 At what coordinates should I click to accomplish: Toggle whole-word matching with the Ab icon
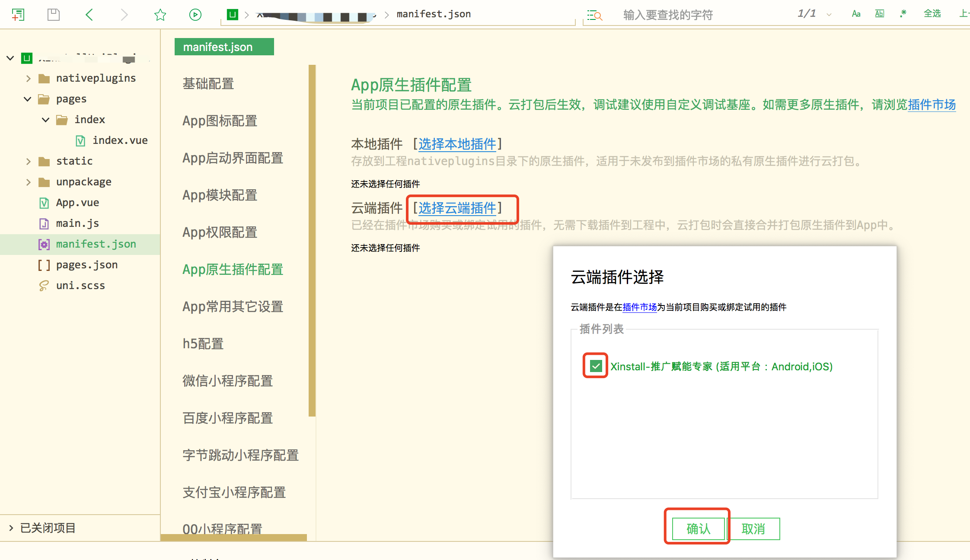[x=879, y=13]
